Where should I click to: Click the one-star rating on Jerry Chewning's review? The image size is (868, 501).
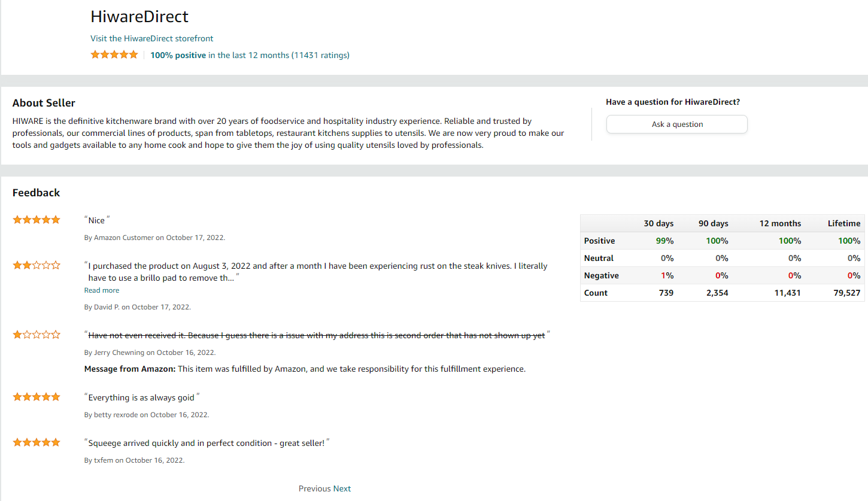(x=37, y=335)
